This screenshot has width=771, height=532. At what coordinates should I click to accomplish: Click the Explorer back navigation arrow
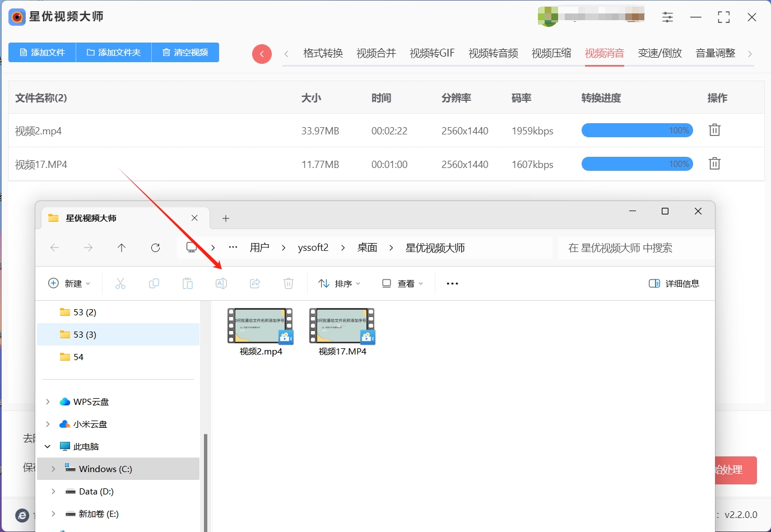pos(54,248)
